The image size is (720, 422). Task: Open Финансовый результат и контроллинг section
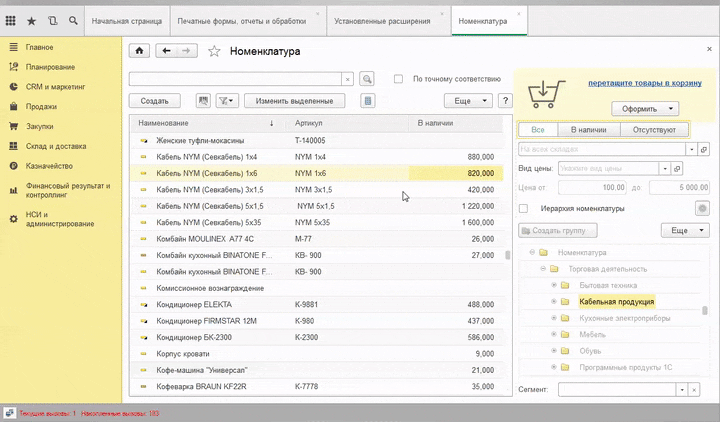click(68, 190)
